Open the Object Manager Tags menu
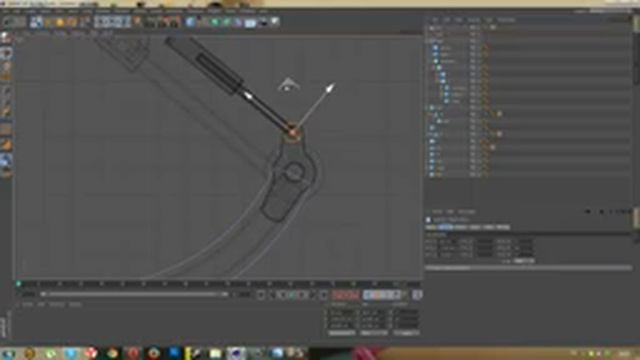Screen dimensions: 640x360 pyautogui.click(x=489, y=20)
